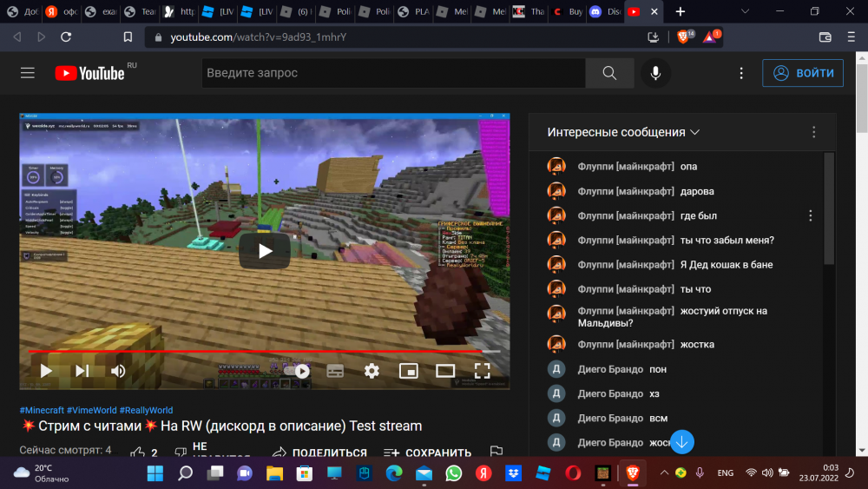
Task: Open chat panel three-dot options
Action: point(814,132)
